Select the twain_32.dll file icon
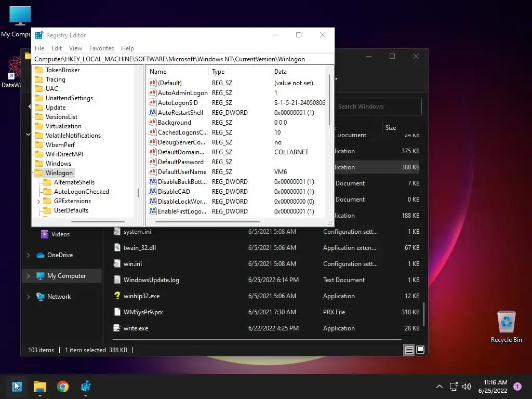Viewport: 532px width, 399px height. pos(117,248)
